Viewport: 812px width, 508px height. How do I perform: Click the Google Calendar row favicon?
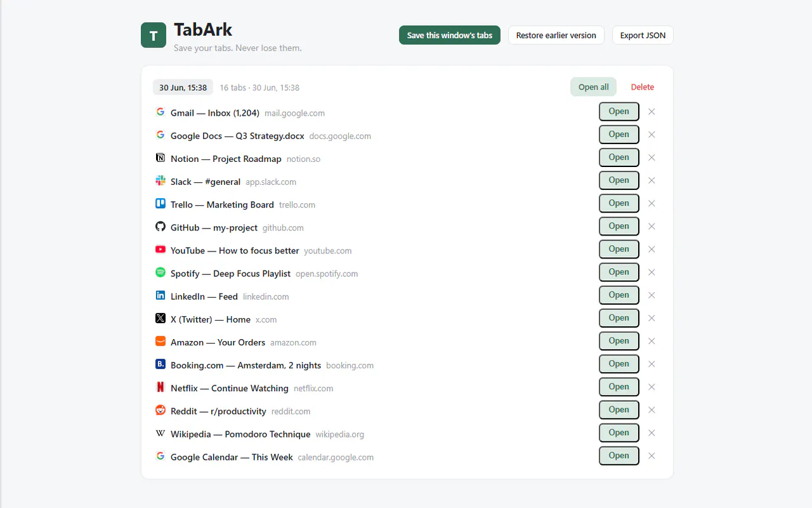point(160,456)
